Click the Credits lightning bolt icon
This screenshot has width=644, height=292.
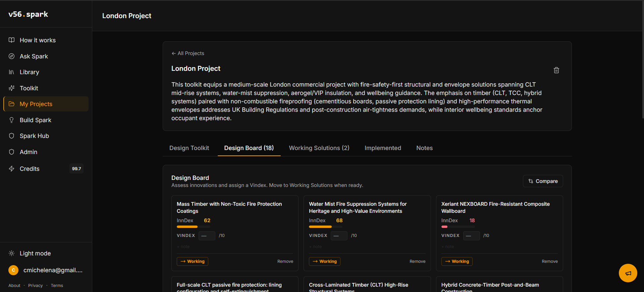point(11,168)
